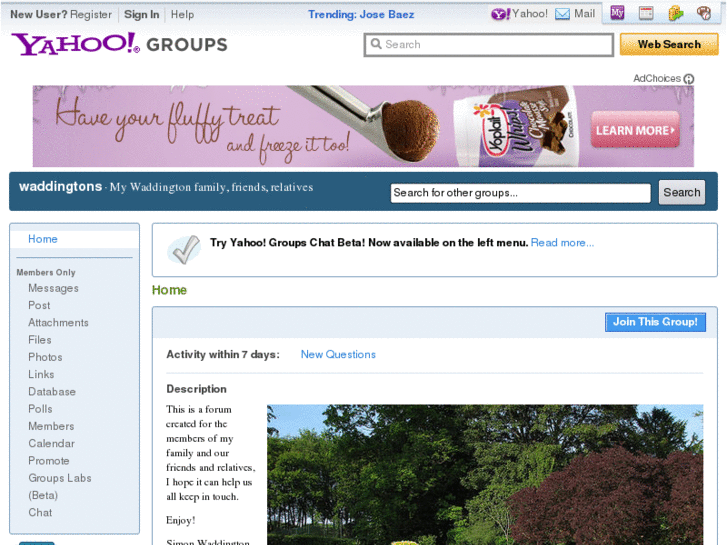727x545 pixels.
Task: Click the Register link
Action: pyautogui.click(x=91, y=14)
